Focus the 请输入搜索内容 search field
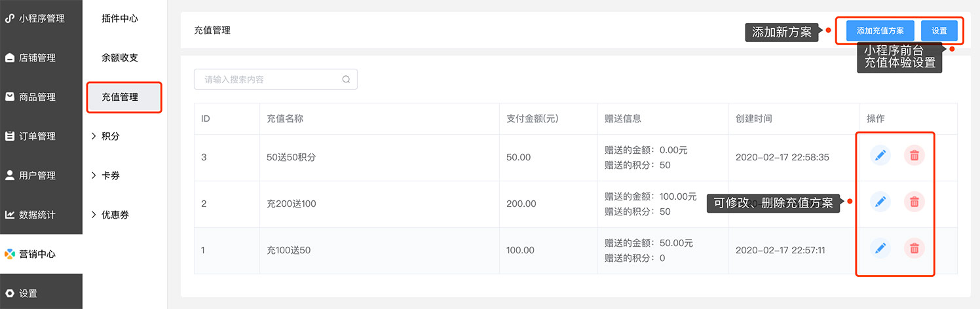 tap(275, 80)
